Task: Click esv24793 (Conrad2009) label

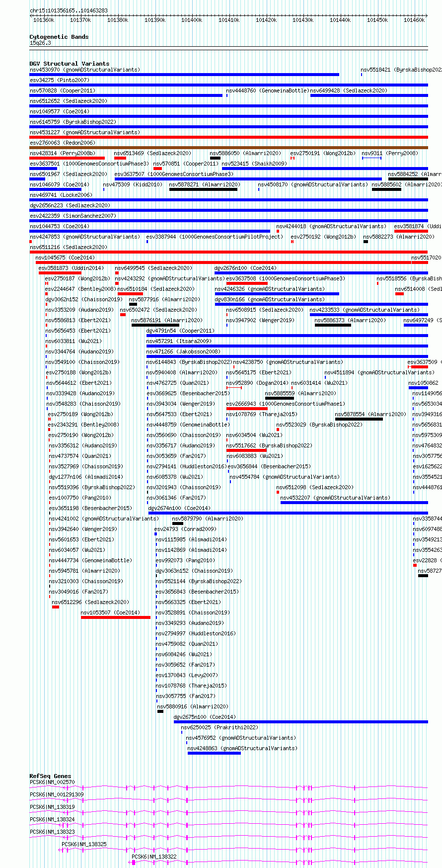Action: pos(185,529)
